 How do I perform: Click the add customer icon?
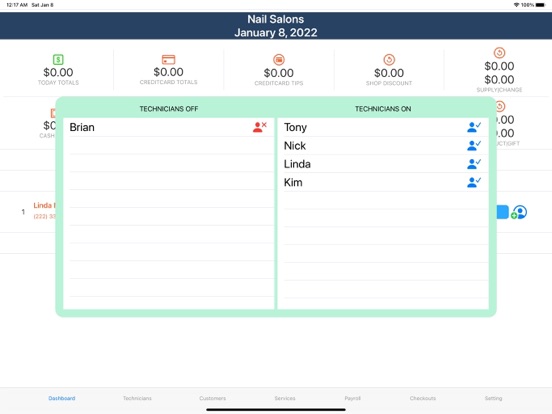(x=519, y=212)
